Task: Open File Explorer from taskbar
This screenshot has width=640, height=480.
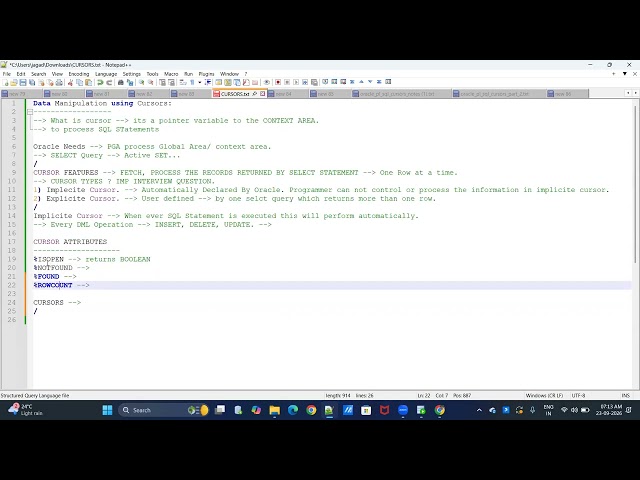Action: [275, 410]
